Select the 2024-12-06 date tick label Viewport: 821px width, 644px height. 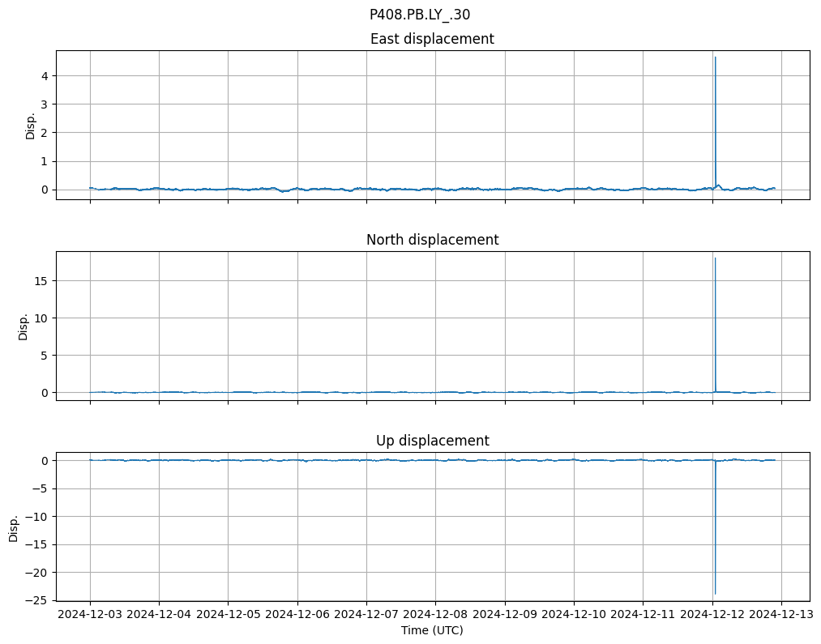297,615
